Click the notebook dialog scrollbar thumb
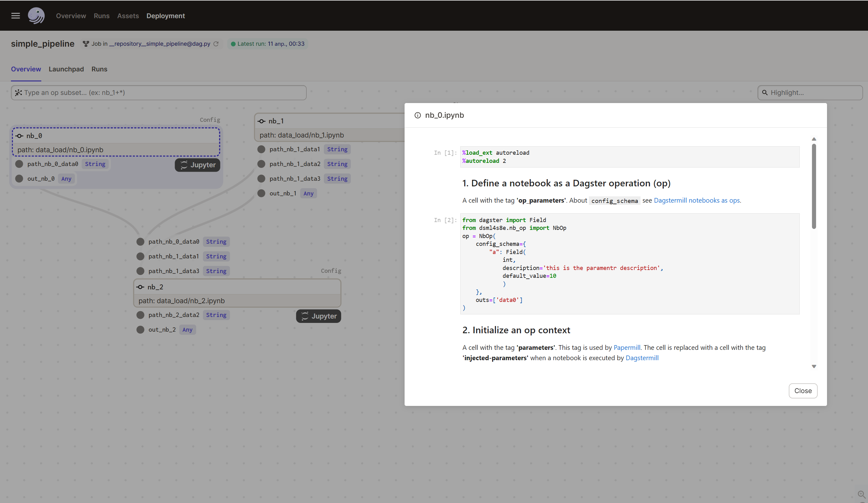868x503 pixels. point(814,186)
